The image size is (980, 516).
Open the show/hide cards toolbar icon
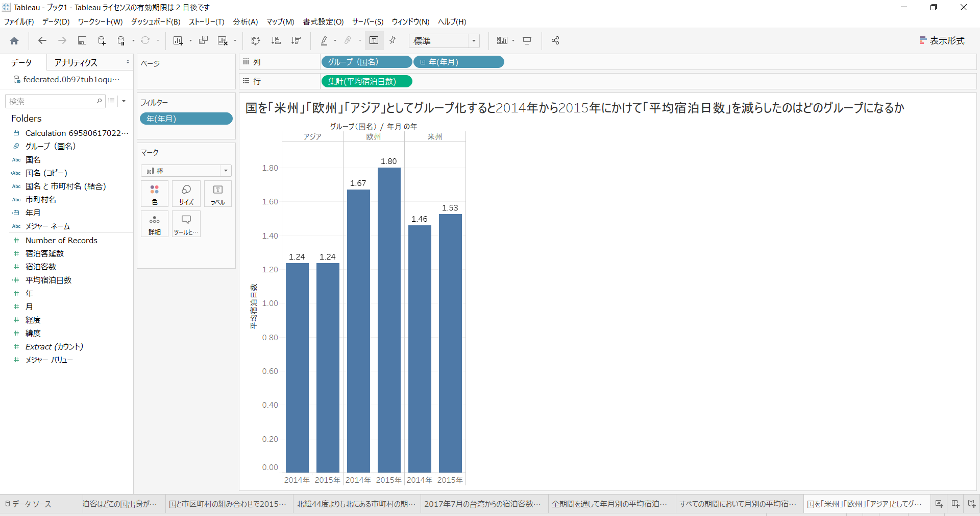(x=502, y=41)
